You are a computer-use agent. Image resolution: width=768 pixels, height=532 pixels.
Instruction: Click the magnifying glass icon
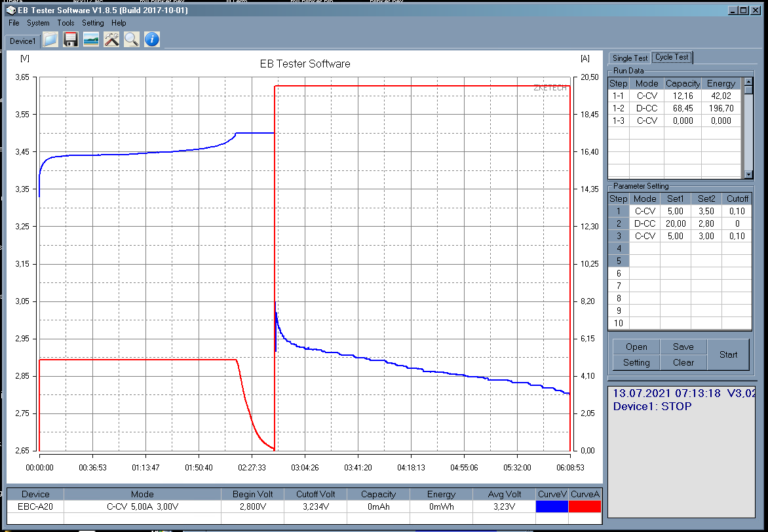coord(131,39)
